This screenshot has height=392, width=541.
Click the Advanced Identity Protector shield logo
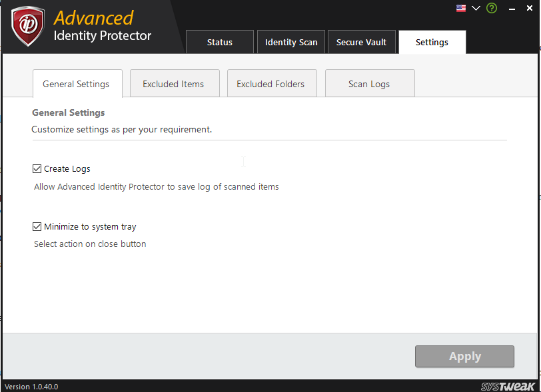click(27, 27)
